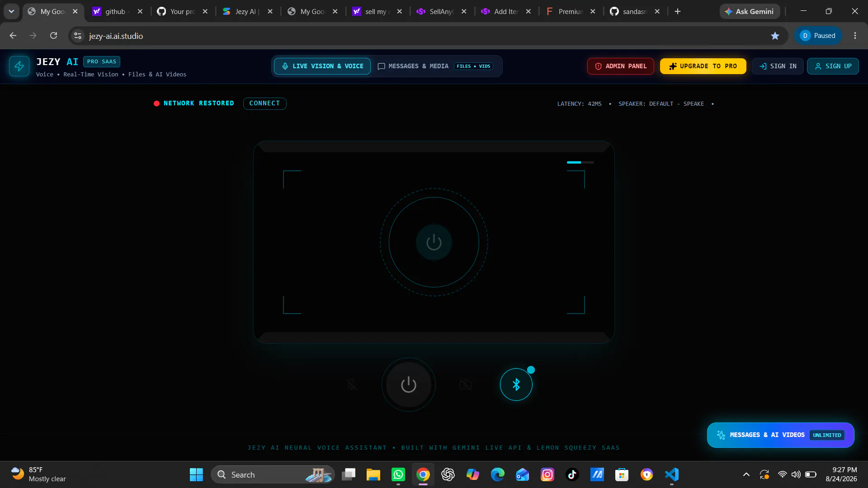Viewport: 868px width, 488px height.
Task: Switch to the SellAny browser tab
Action: tap(442, 11)
